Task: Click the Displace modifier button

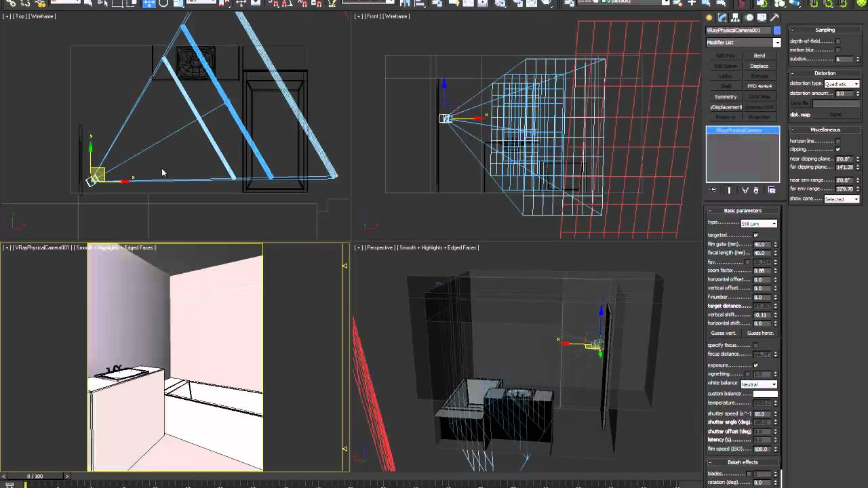Action: click(x=759, y=66)
